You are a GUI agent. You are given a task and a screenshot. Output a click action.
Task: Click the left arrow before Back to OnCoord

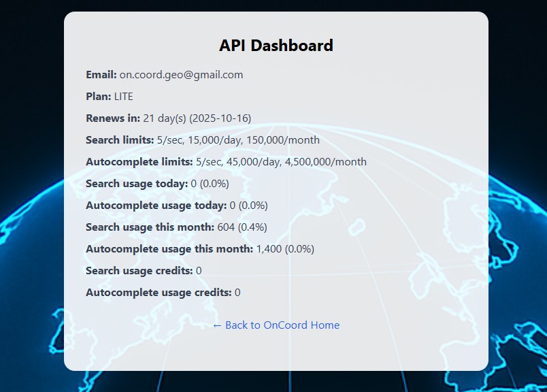tap(217, 325)
